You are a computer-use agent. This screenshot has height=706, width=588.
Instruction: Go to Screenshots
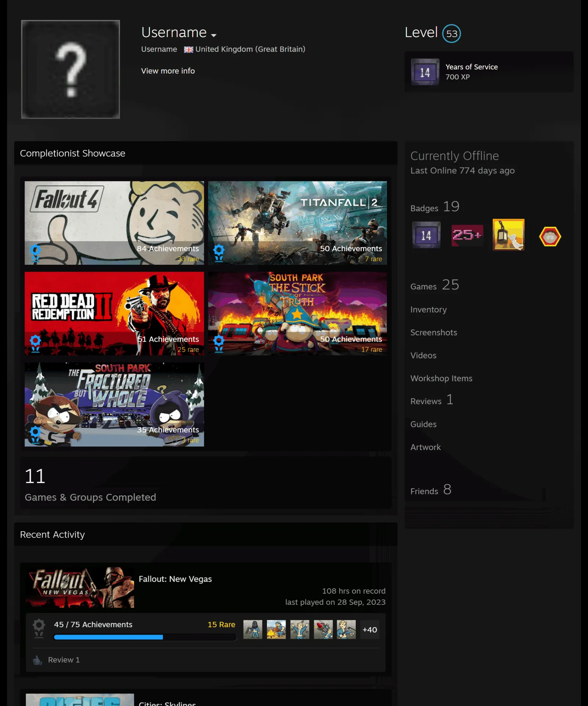pos(434,332)
